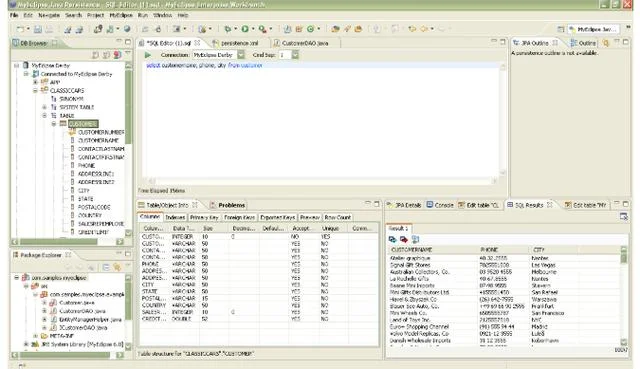Maximize the Table/Object Info view

[x=377, y=204]
